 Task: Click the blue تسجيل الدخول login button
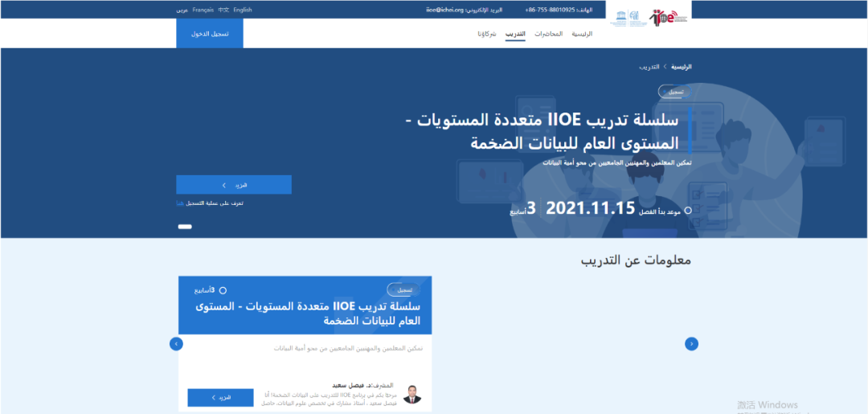pyautogui.click(x=210, y=33)
